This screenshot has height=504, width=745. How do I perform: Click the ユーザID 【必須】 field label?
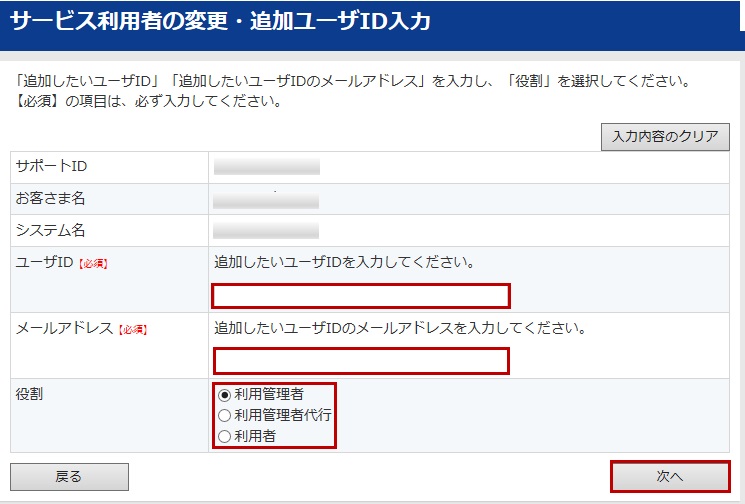click(x=61, y=263)
